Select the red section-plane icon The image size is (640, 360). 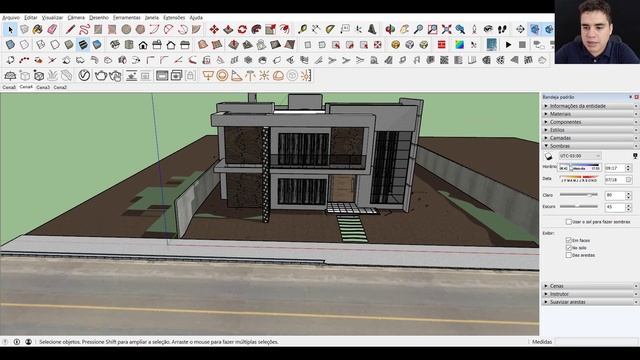pos(442,45)
